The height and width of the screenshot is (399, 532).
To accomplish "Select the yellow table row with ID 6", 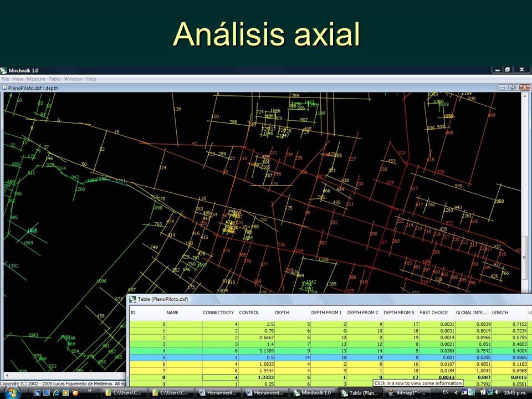I will [x=330, y=364].
